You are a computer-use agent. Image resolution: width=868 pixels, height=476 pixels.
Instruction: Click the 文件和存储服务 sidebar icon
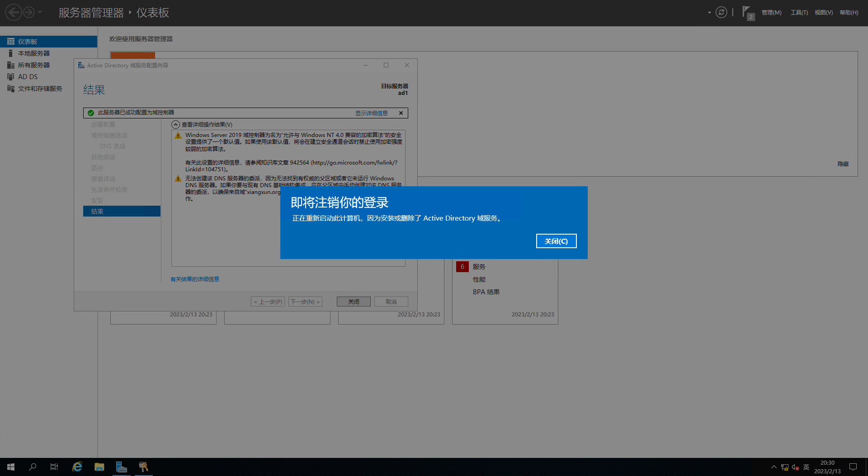click(11, 89)
